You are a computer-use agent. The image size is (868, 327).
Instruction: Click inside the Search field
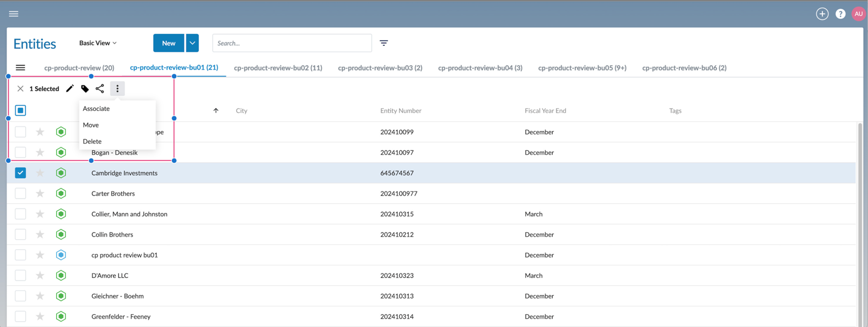pos(292,43)
